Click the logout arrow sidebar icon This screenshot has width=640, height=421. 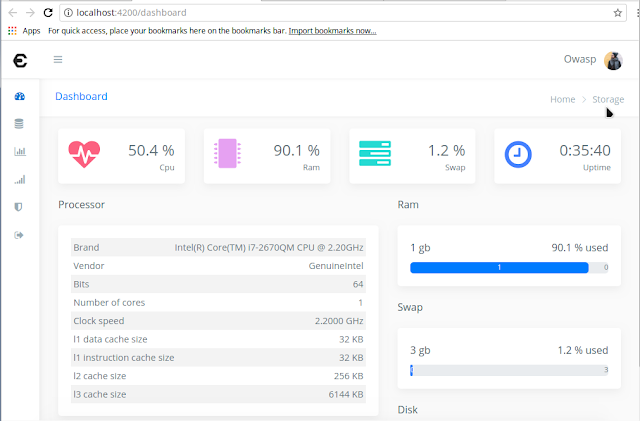point(19,235)
